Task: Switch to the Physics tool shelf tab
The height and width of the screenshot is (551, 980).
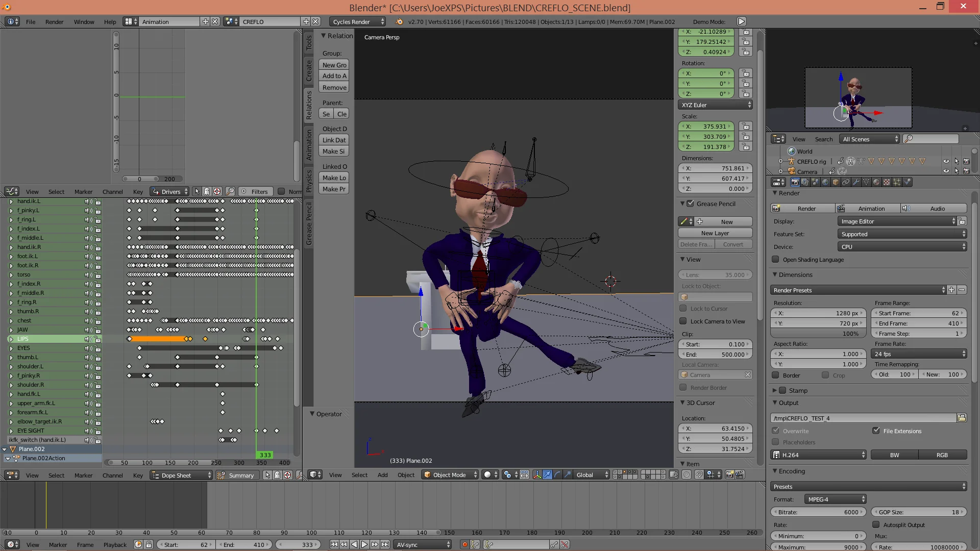Action: (x=309, y=181)
